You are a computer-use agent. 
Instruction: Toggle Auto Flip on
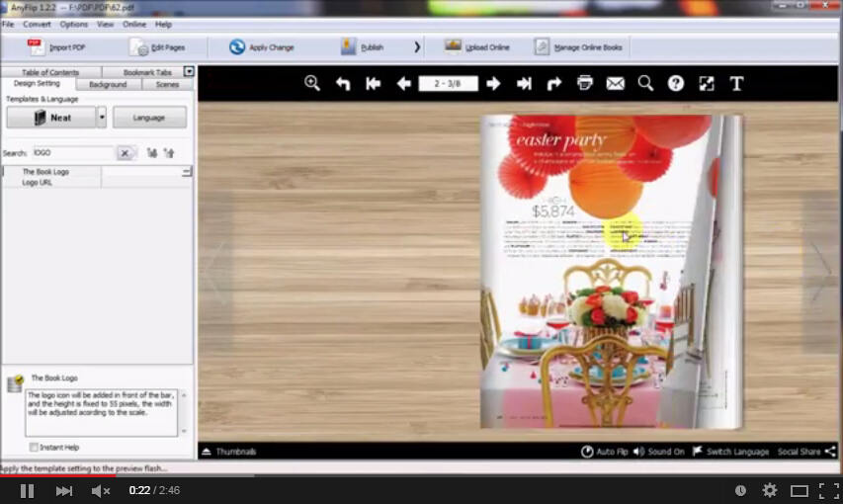(x=605, y=452)
